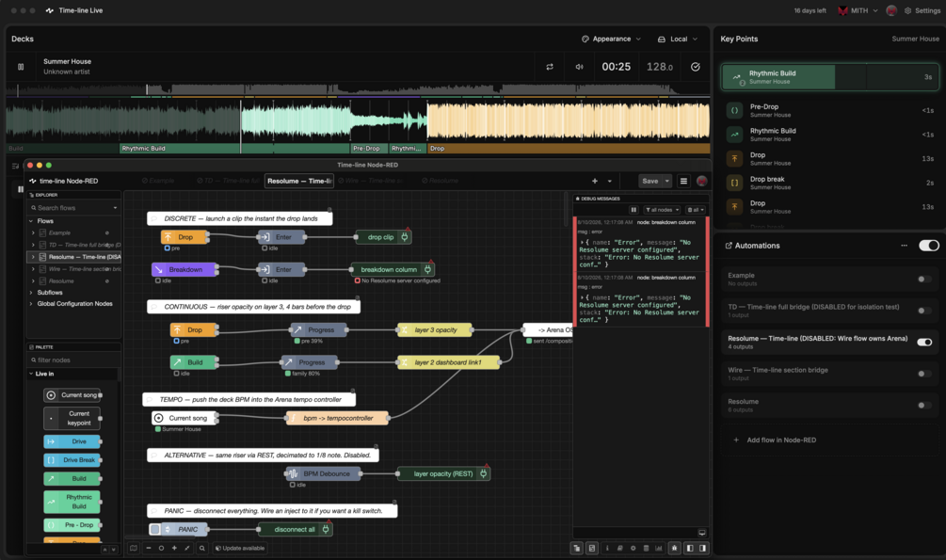
Task: Open the debug bug tab icon in sidebar footer
Action: point(674,549)
